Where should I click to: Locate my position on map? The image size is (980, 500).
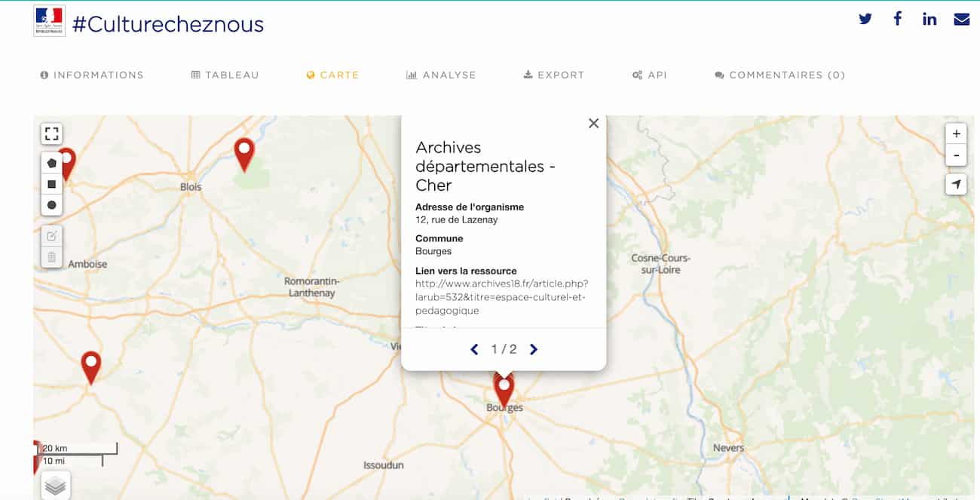pos(956,185)
